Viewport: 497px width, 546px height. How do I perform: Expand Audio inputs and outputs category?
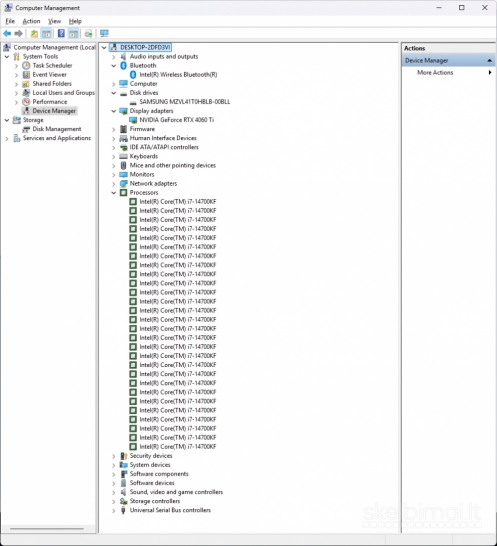pos(114,57)
